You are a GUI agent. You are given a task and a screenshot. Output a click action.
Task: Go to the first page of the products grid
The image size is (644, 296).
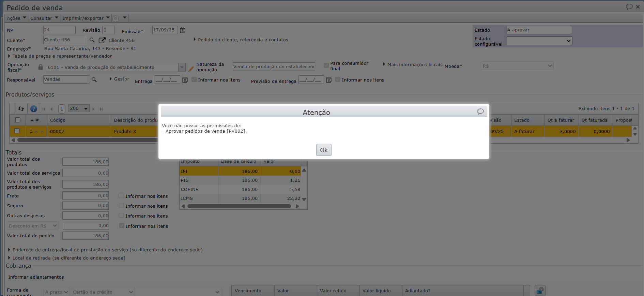[44, 109]
